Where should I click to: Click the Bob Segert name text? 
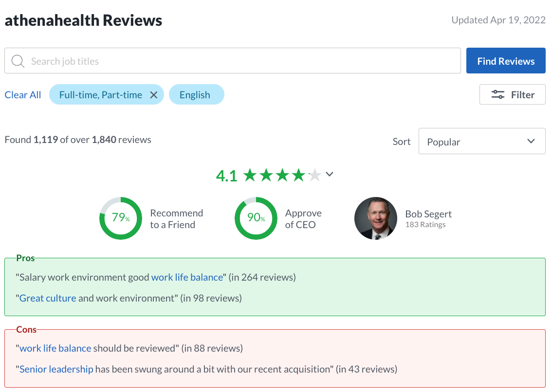[x=428, y=214]
